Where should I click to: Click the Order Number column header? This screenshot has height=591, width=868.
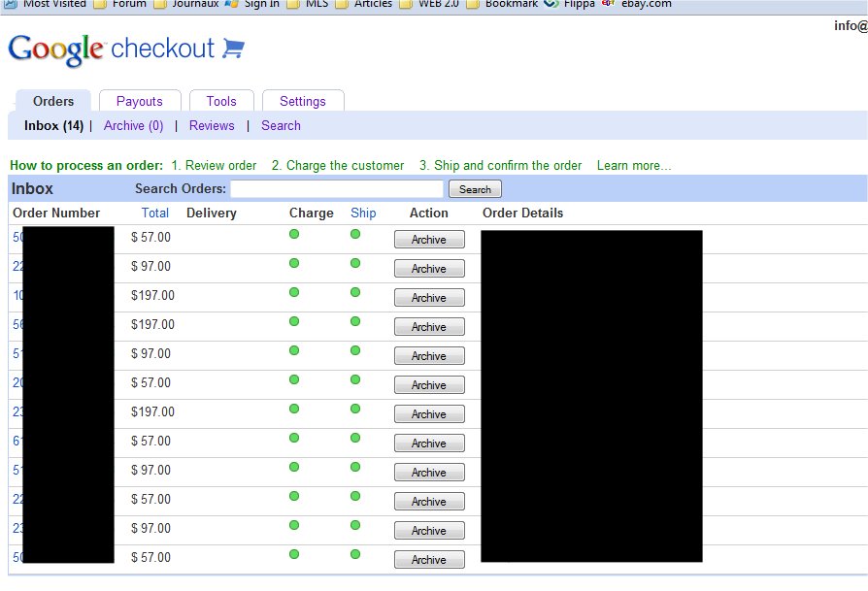point(56,213)
